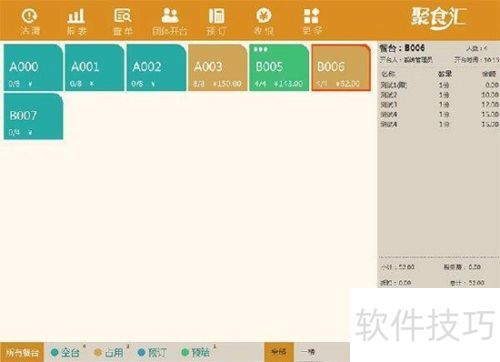Open the 更多 more menu icon
The image size is (500, 362).
point(312,21)
